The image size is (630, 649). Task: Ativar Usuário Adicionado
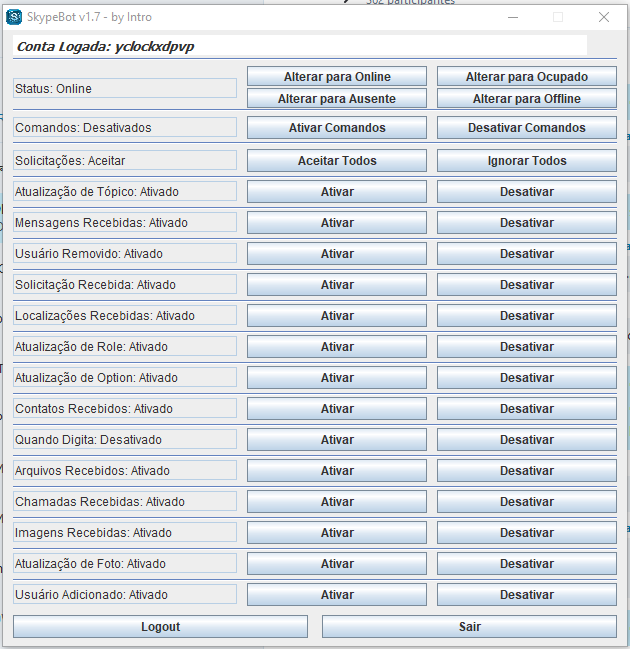(x=337, y=595)
